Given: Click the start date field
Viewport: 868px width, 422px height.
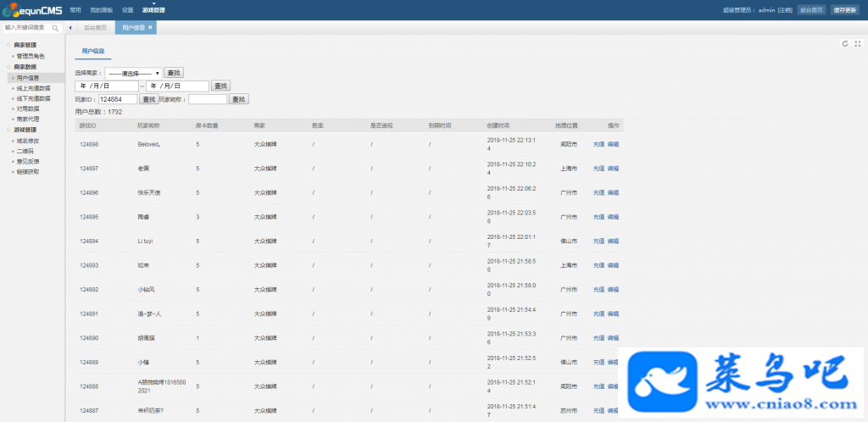Looking at the screenshot, I should point(107,86).
